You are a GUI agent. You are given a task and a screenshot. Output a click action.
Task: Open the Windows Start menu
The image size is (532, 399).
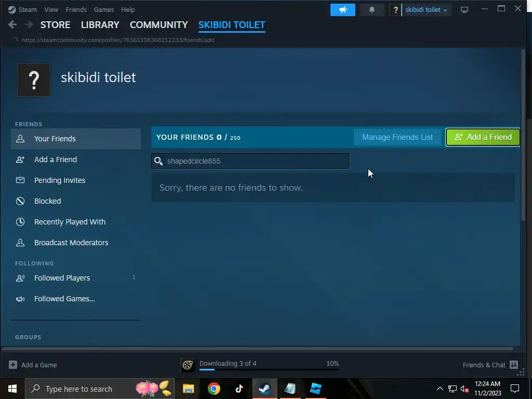12,389
